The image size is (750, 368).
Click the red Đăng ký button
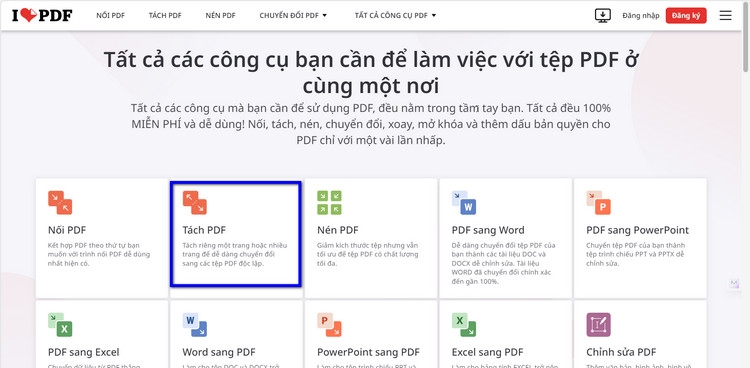(x=686, y=16)
